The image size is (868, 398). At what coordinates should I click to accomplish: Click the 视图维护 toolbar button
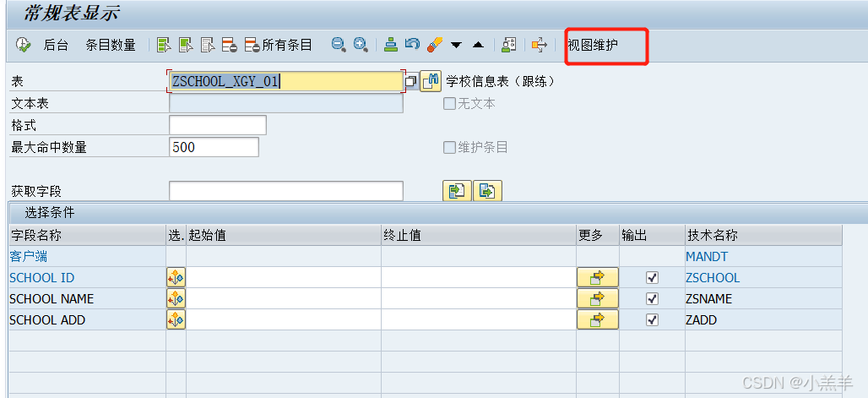coord(593,46)
